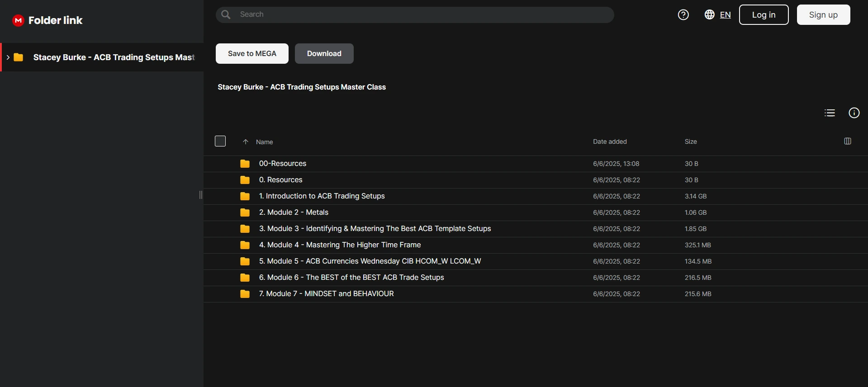868x387 pixels.
Task: Click the sort arrow next to Name
Action: coord(246,142)
